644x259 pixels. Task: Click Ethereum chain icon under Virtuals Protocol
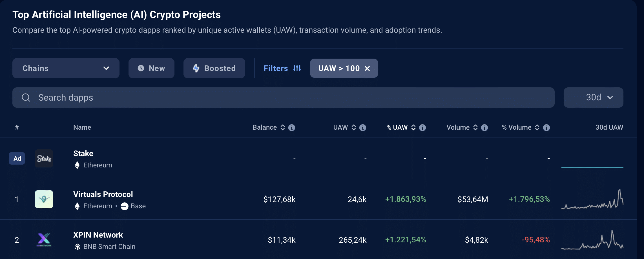[x=77, y=206]
